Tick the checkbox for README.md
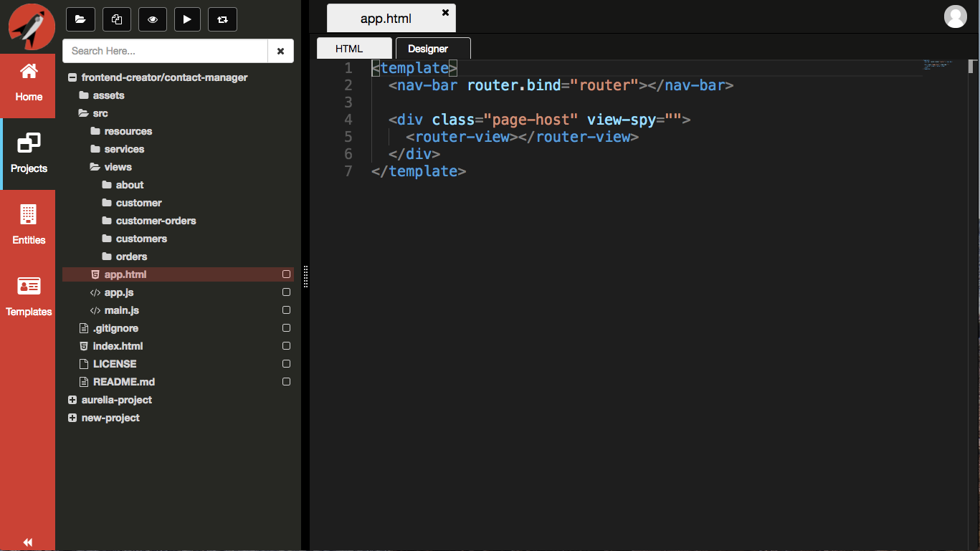980x551 pixels. (286, 382)
